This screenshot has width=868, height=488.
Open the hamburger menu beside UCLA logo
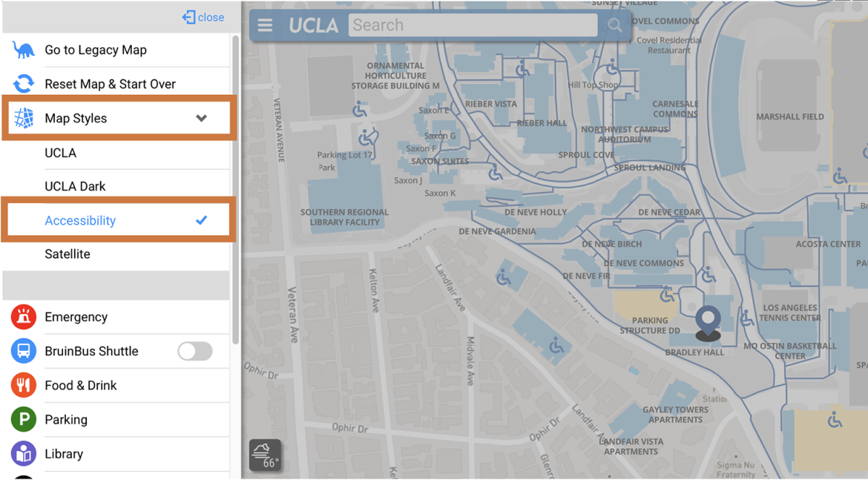[265, 25]
